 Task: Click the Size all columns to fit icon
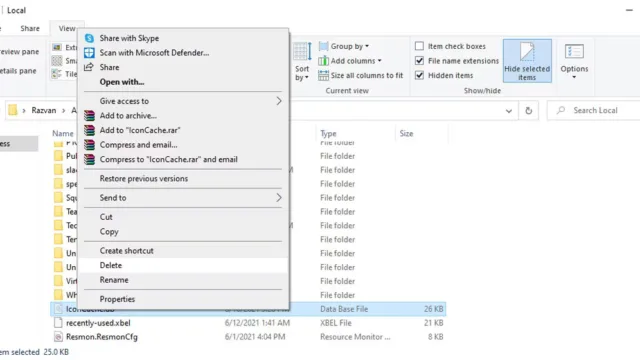[323, 76]
